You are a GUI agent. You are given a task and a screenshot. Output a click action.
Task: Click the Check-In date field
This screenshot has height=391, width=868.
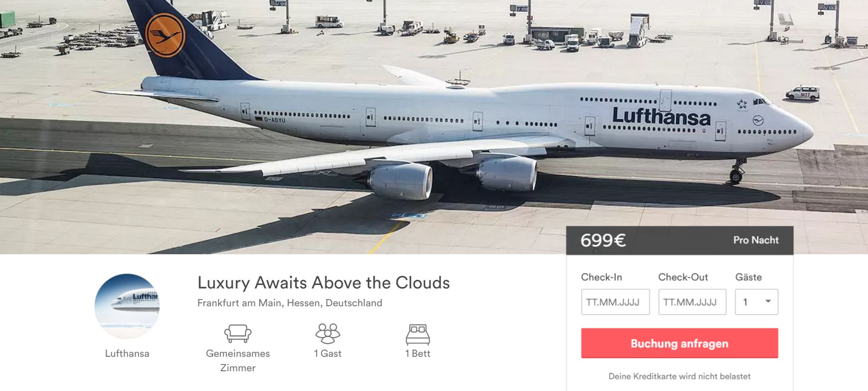[x=615, y=302]
